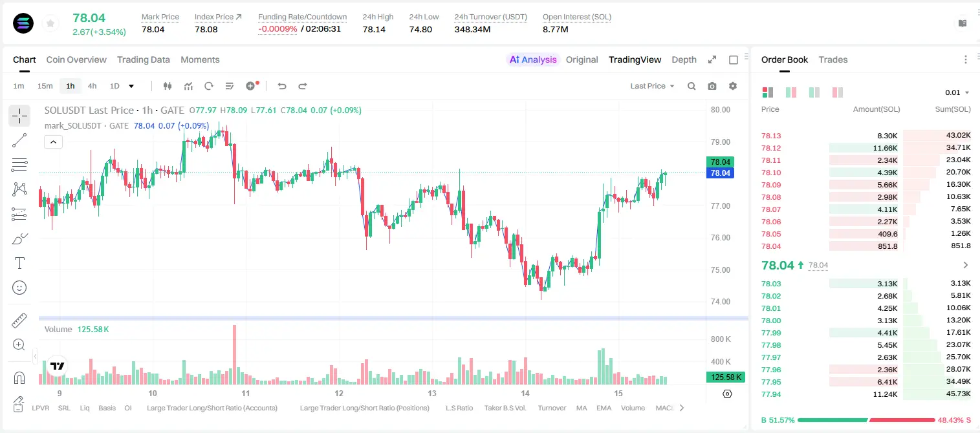Select the crosshair cursor tool
Viewport: 980px width, 433px height.
(19, 116)
